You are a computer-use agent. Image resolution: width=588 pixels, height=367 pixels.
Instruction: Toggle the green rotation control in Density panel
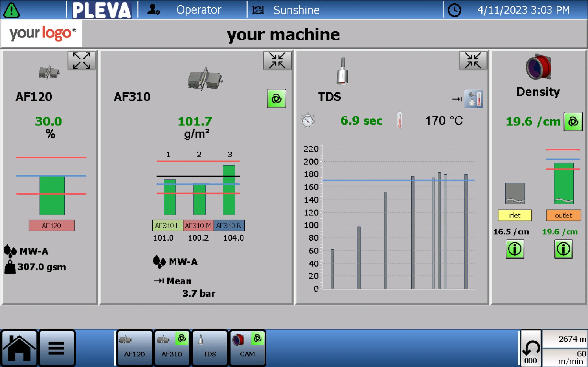point(574,122)
